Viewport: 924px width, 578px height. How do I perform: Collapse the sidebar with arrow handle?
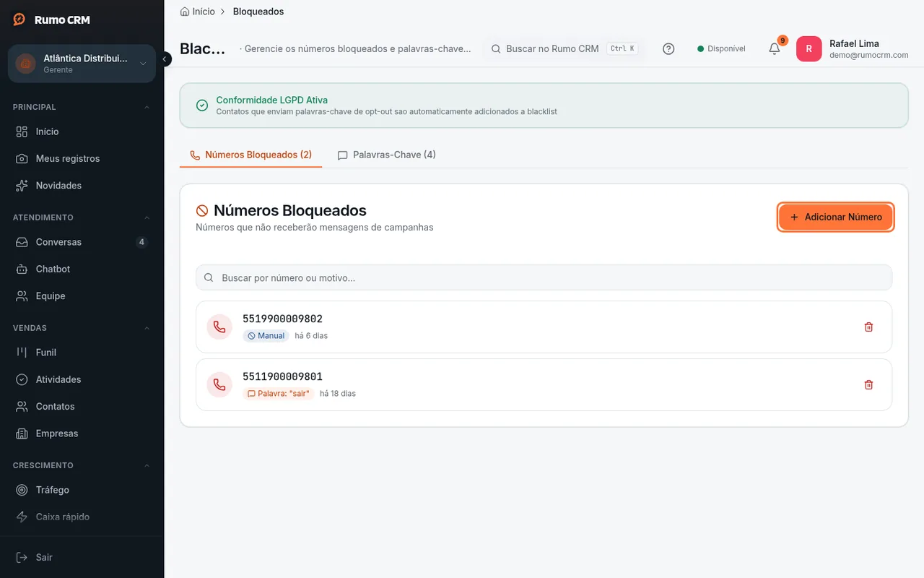[165, 59]
